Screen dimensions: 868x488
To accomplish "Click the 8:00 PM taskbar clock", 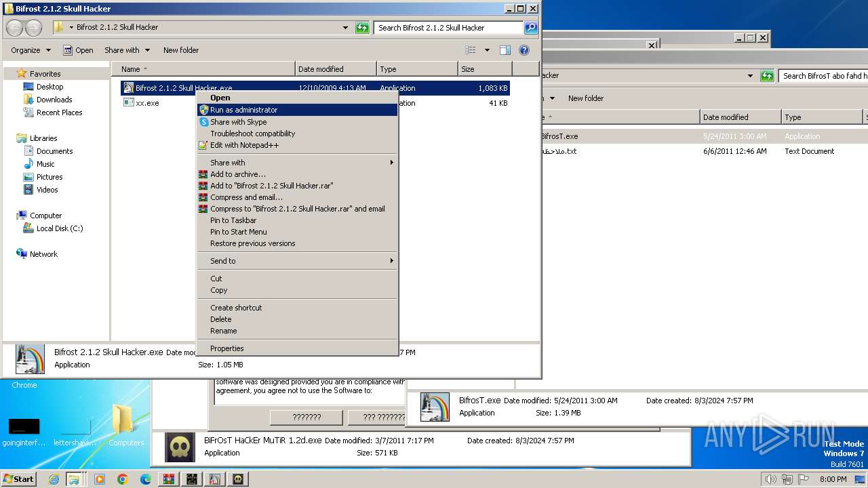I will tap(833, 479).
